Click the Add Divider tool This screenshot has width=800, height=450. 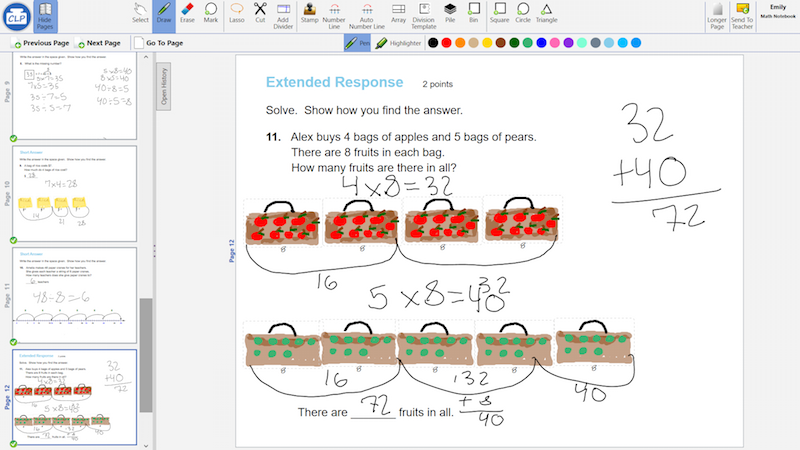[x=283, y=16]
